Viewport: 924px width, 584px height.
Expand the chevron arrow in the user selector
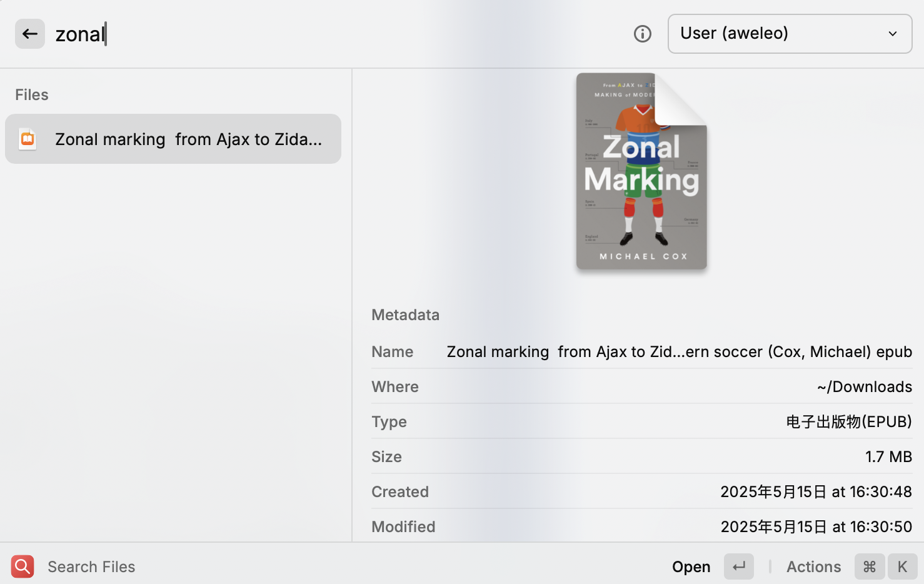tap(893, 34)
